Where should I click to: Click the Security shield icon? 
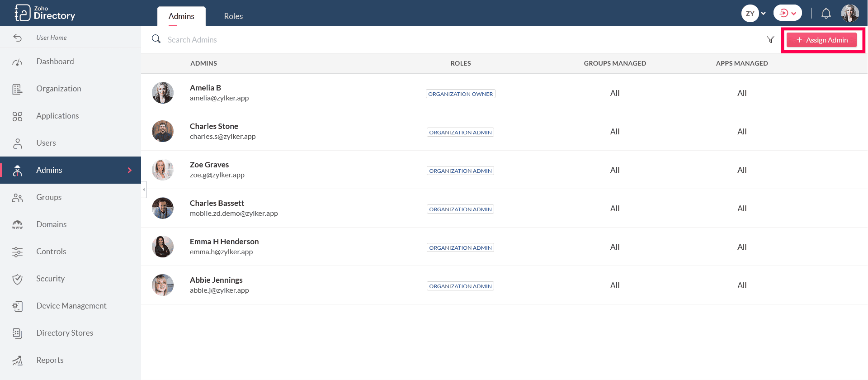[17, 279]
